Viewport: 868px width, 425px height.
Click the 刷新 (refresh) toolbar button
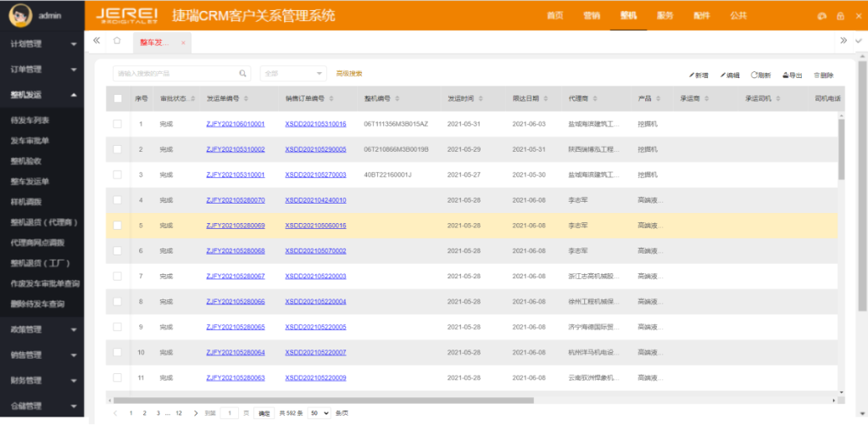point(760,75)
